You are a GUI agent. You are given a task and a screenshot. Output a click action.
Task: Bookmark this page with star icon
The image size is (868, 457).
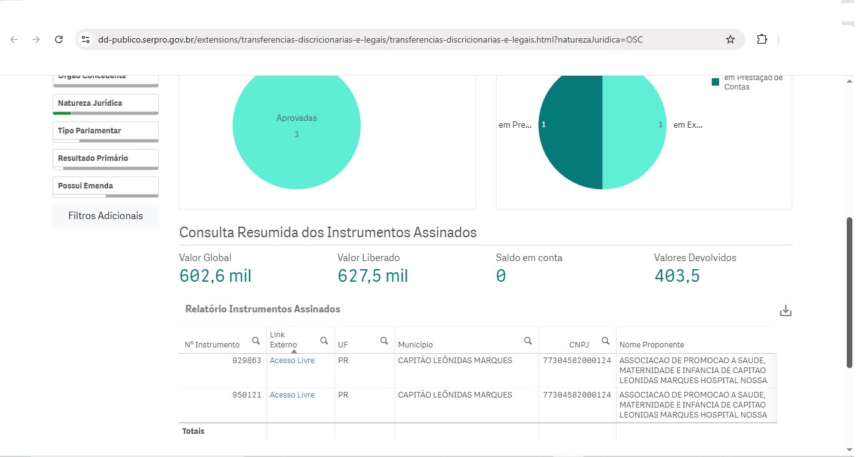coord(730,39)
